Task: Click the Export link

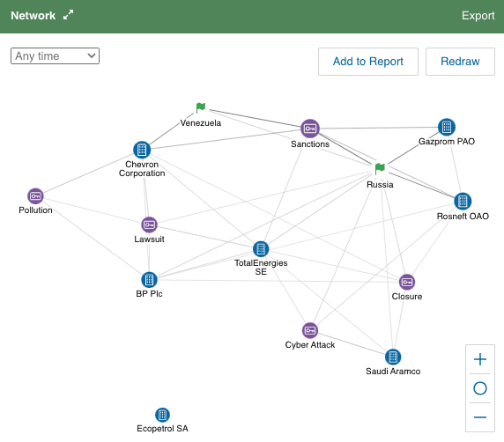Action: [x=478, y=16]
